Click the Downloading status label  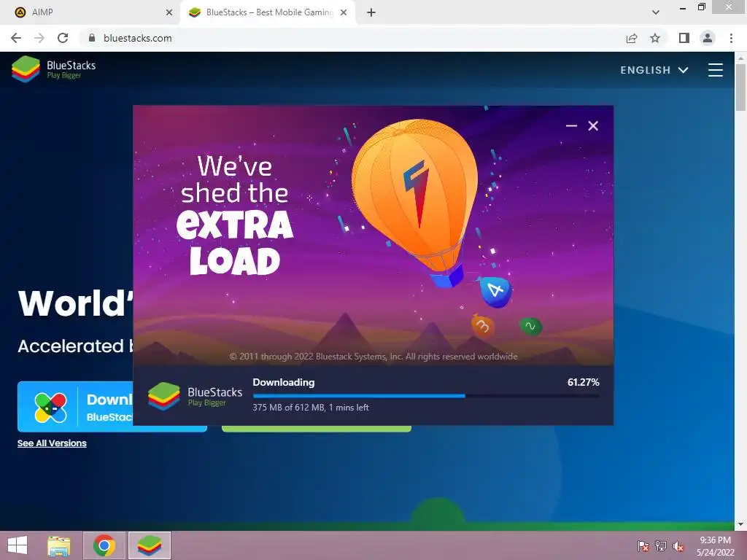click(x=284, y=382)
